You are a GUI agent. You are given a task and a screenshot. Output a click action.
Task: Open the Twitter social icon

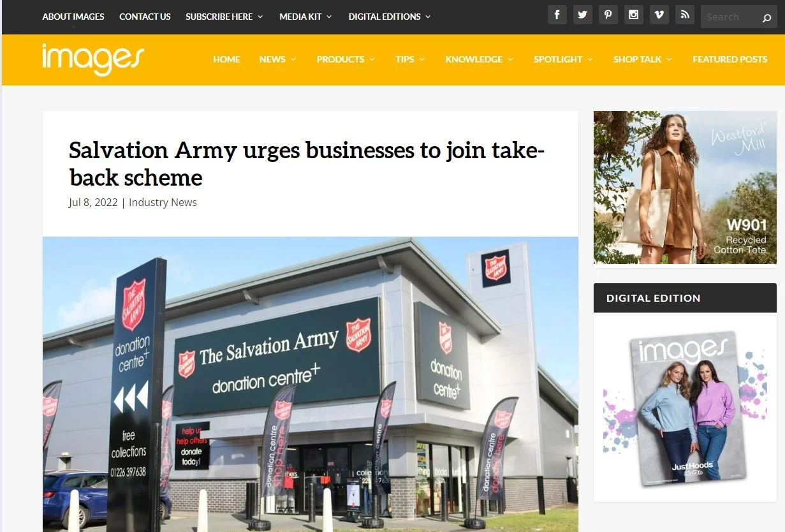[x=582, y=15]
